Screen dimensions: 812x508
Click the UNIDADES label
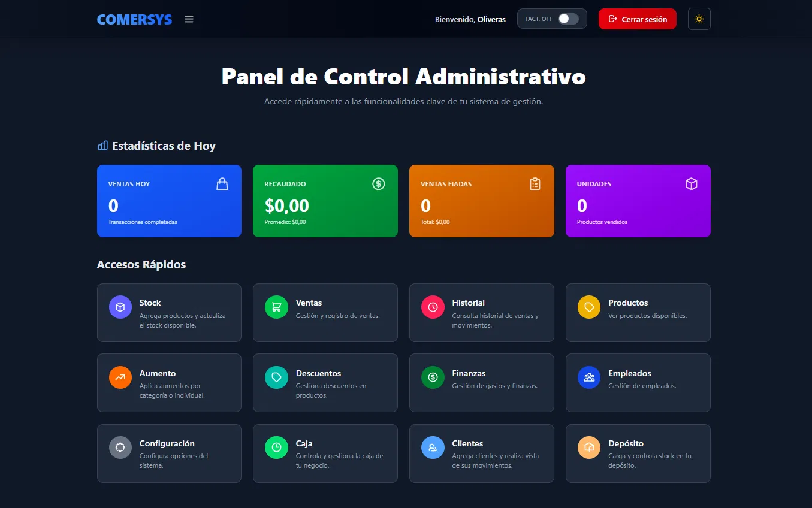[594, 184]
